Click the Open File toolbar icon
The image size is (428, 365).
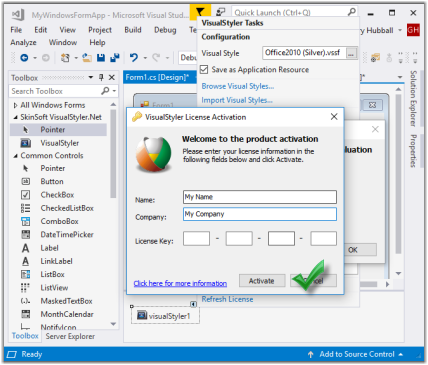(x=87, y=58)
